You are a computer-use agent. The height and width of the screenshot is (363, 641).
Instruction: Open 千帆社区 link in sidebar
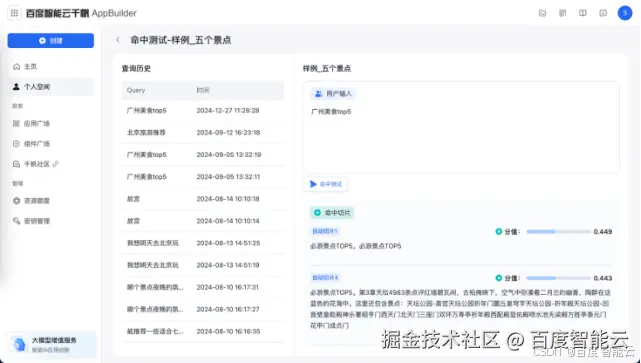click(51, 164)
